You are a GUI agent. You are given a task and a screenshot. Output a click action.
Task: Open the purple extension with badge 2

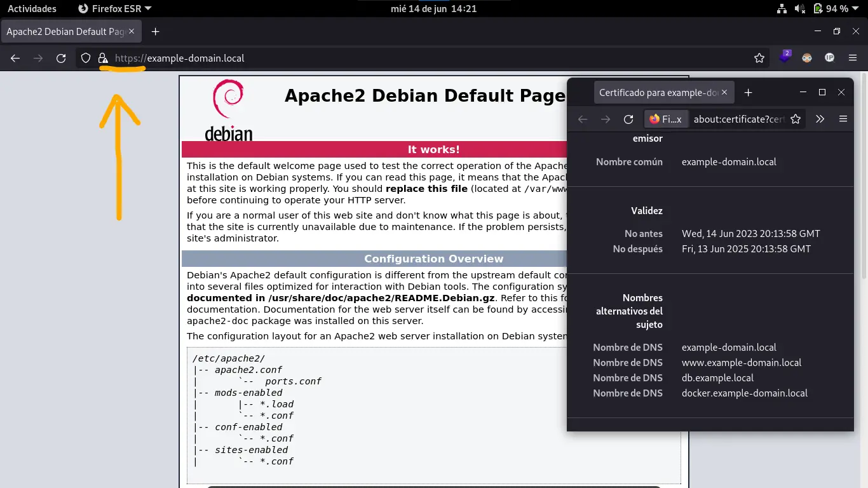[x=785, y=57]
